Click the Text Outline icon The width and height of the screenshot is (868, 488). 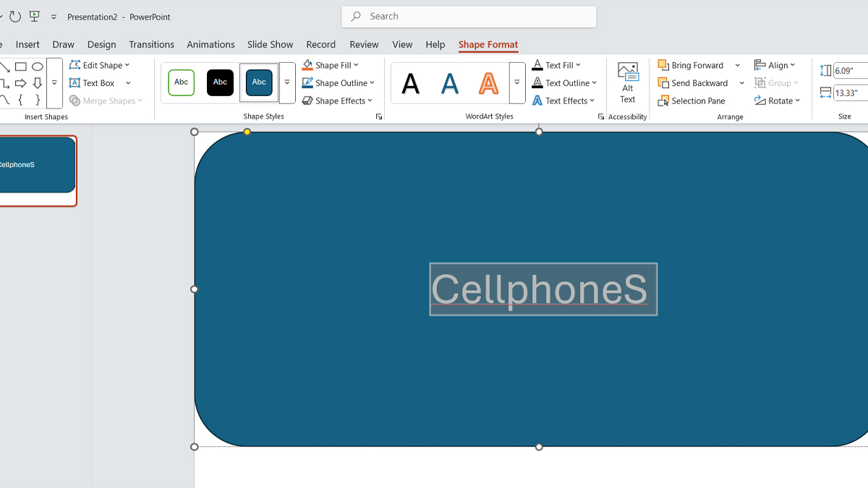[x=537, y=83]
